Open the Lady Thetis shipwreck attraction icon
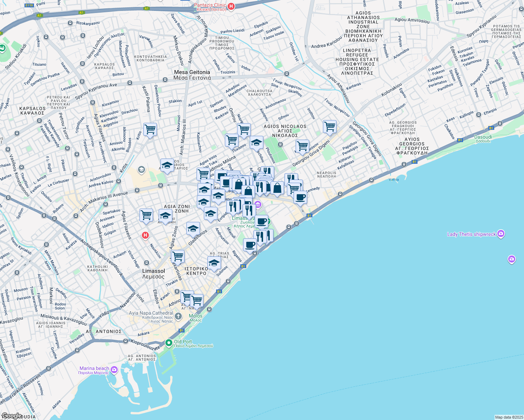 click(x=501, y=233)
